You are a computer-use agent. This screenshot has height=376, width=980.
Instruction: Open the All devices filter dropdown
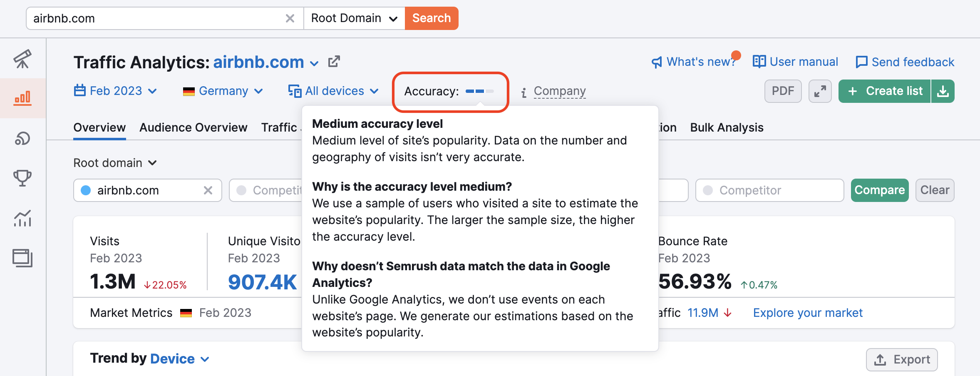[333, 91]
